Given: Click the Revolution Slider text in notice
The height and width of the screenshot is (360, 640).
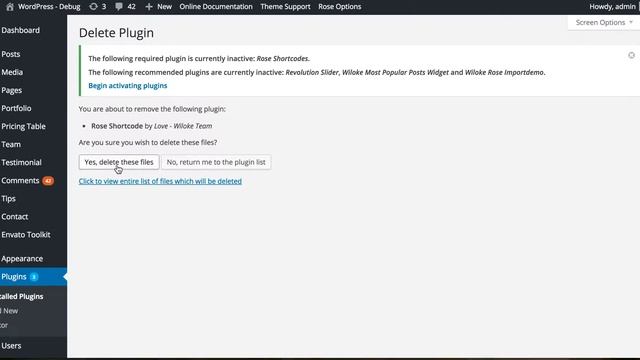Looking at the screenshot, I should click(312, 72).
